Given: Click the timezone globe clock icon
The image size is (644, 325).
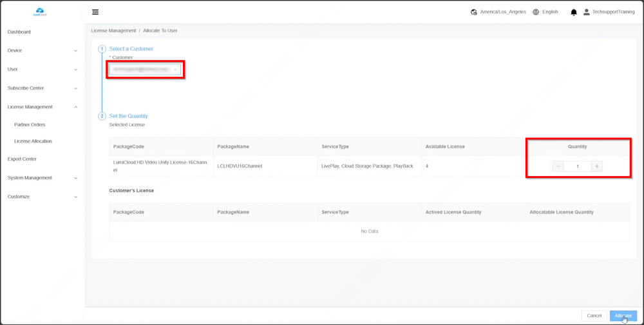Looking at the screenshot, I should coord(474,12).
